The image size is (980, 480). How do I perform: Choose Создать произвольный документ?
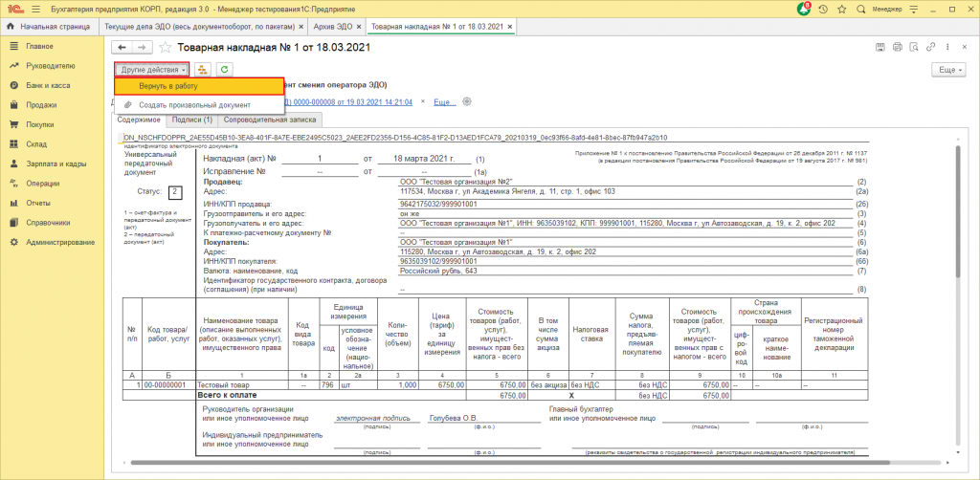pos(193,104)
